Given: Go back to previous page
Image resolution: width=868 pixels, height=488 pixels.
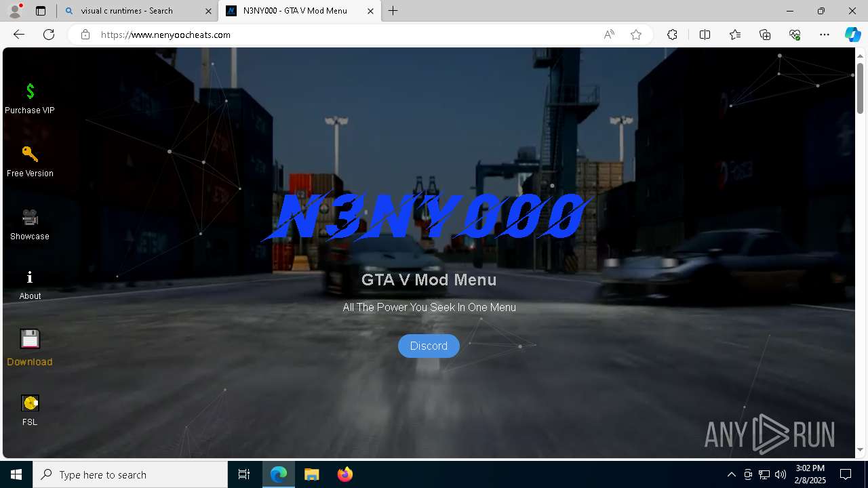Looking at the screenshot, I should click(19, 35).
